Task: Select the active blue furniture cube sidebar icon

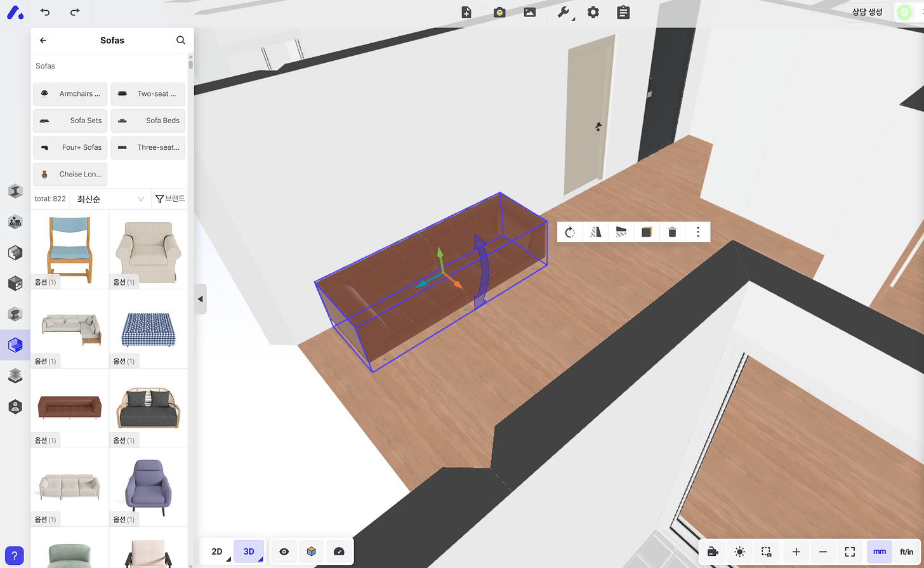Action: coord(15,345)
